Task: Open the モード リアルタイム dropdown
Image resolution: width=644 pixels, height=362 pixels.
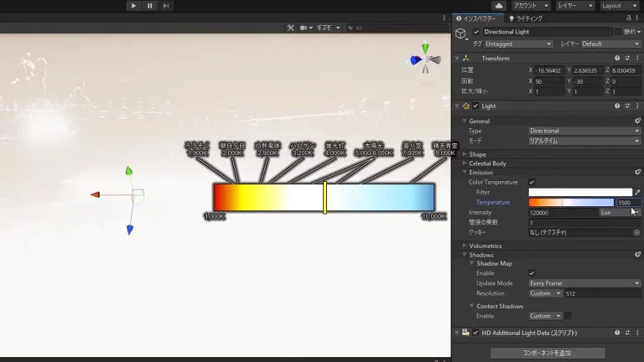Action: [x=584, y=141]
